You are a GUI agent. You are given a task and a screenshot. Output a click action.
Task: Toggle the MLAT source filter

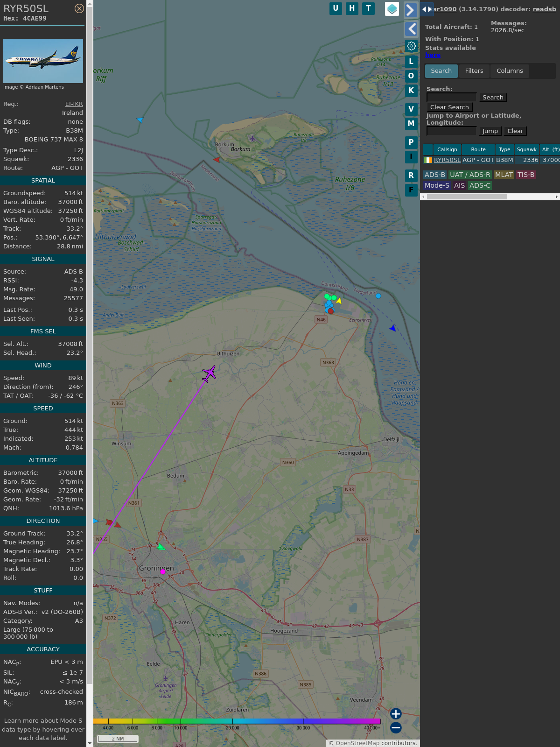pyautogui.click(x=504, y=175)
